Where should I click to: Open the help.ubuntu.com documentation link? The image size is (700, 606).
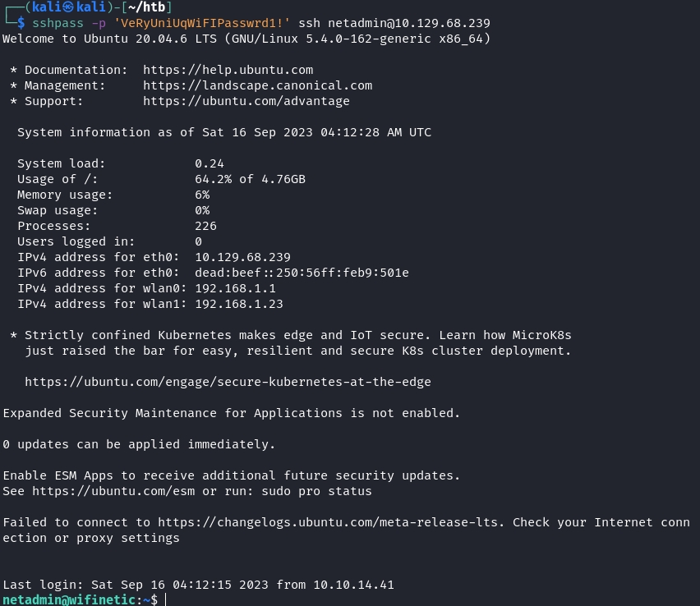[228, 70]
